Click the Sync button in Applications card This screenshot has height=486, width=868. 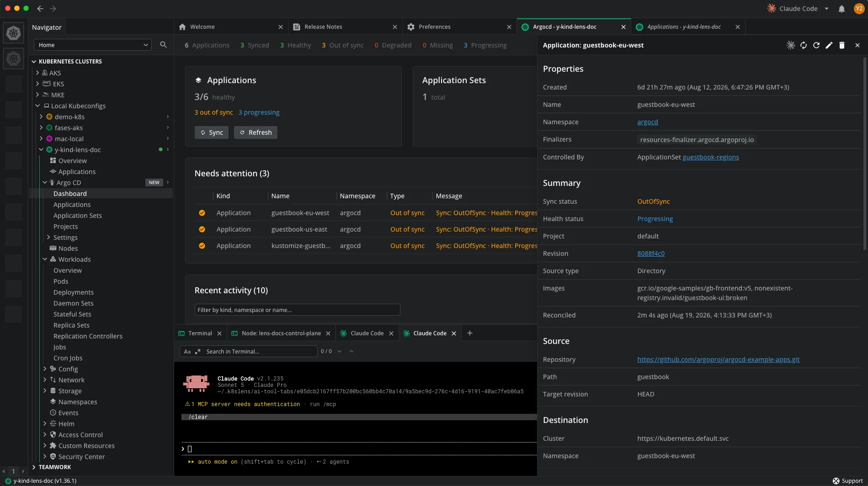tap(212, 132)
